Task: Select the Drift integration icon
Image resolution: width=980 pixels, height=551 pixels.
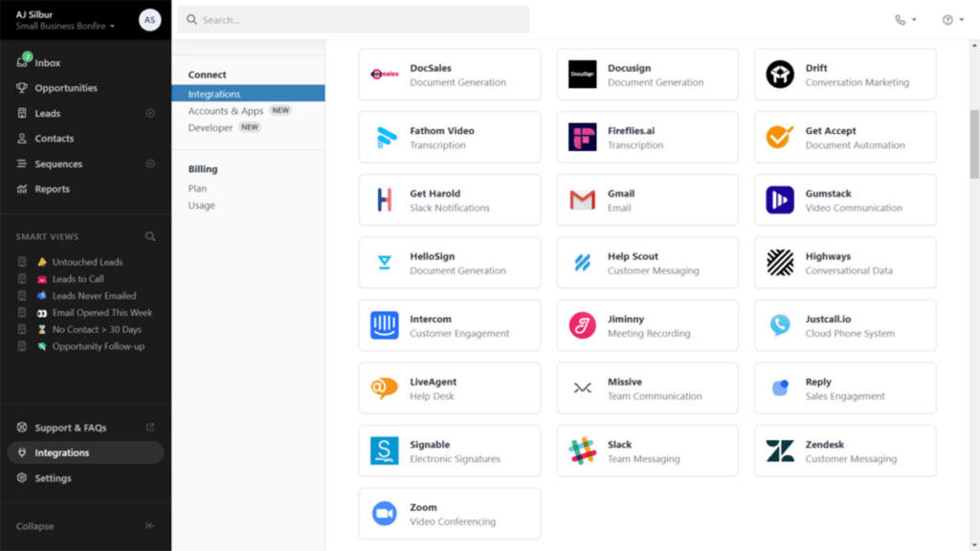Action: [779, 75]
